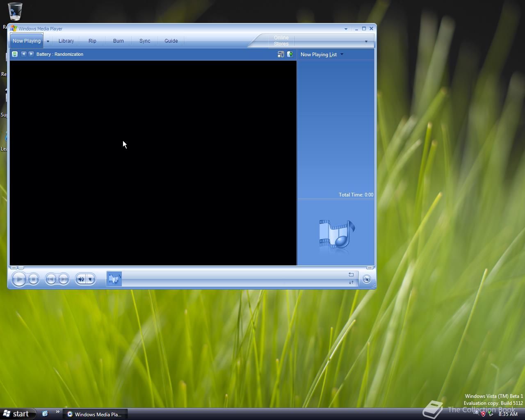Turn on repeat in the seek bar

coord(351,274)
